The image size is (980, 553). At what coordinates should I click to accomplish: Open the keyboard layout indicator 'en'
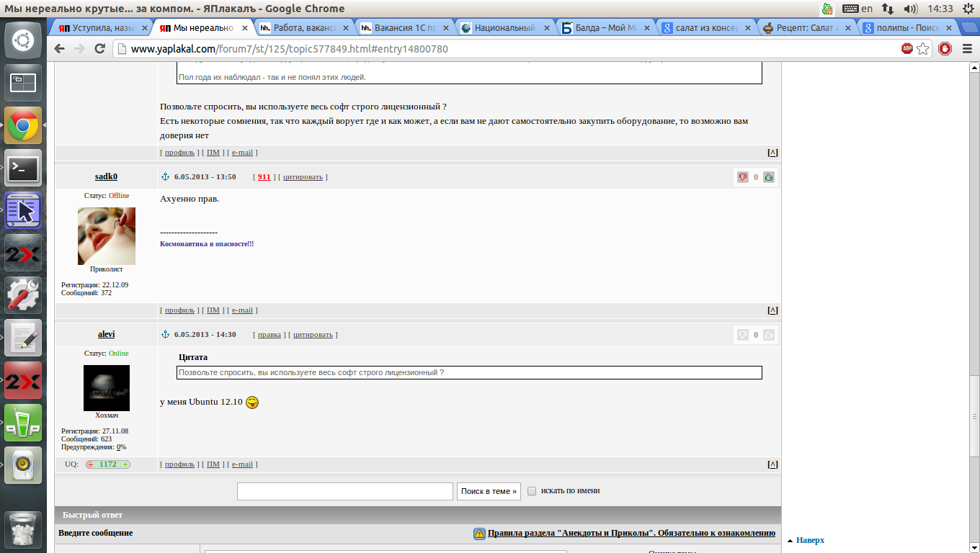tap(857, 9)
